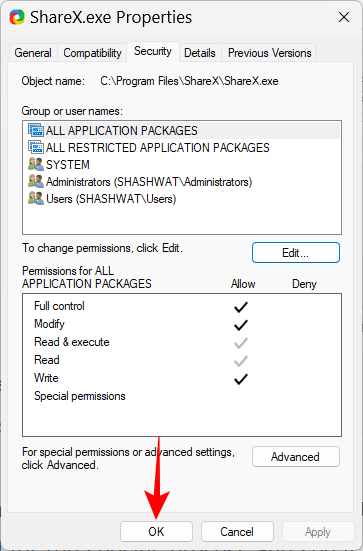The width and height of the screenshot is (363, 551).
Task: Click the Deny column header
Action: click(x=304, y=284)
